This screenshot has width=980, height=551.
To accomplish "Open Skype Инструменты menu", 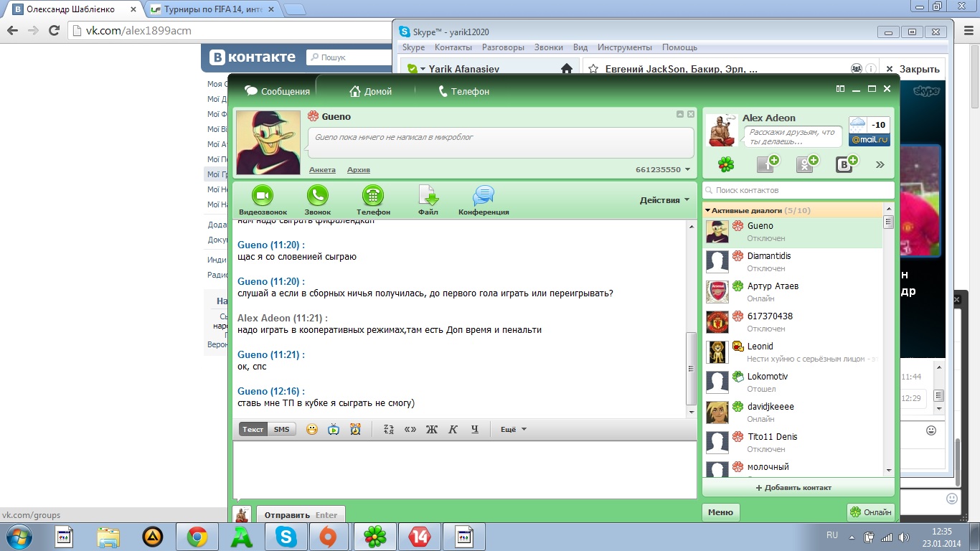I will pyautogui.click(x=625, y=47).
